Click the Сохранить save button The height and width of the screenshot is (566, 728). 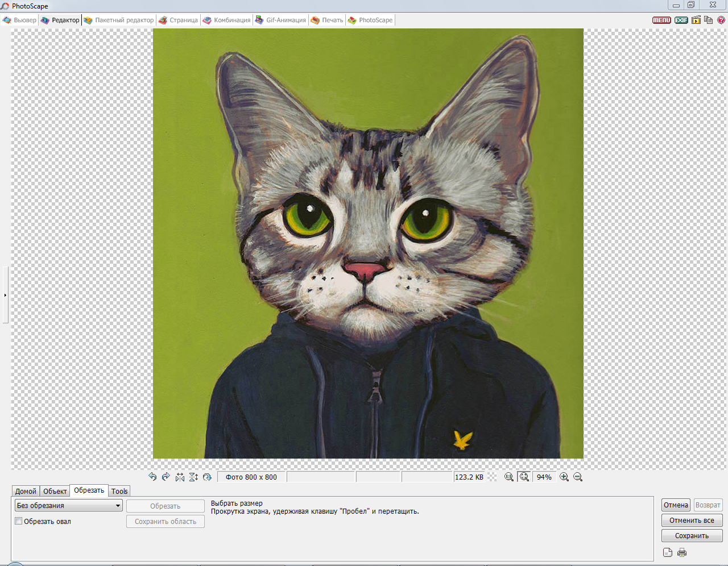692,535
